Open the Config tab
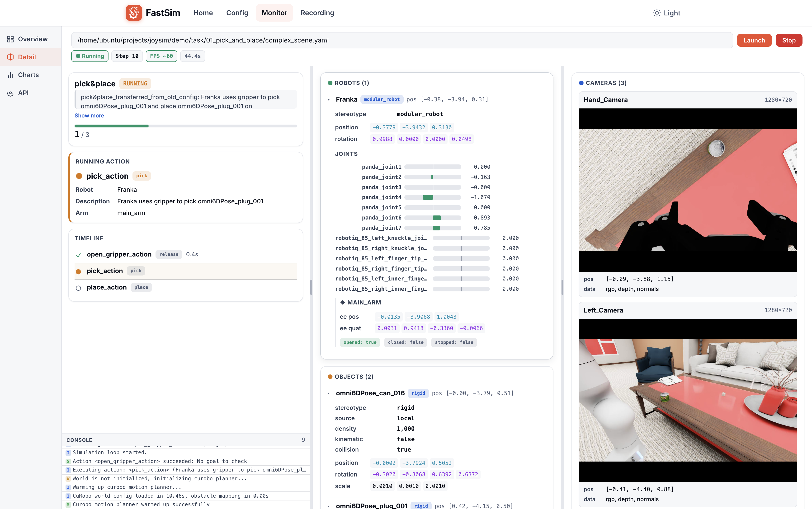 point(237,13)
